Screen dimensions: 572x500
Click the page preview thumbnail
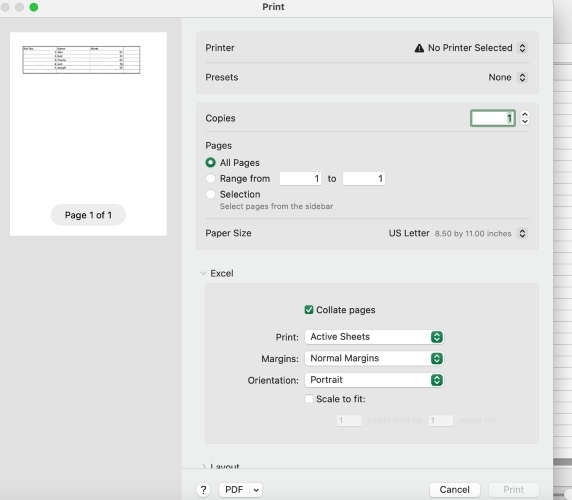(88, 134)
